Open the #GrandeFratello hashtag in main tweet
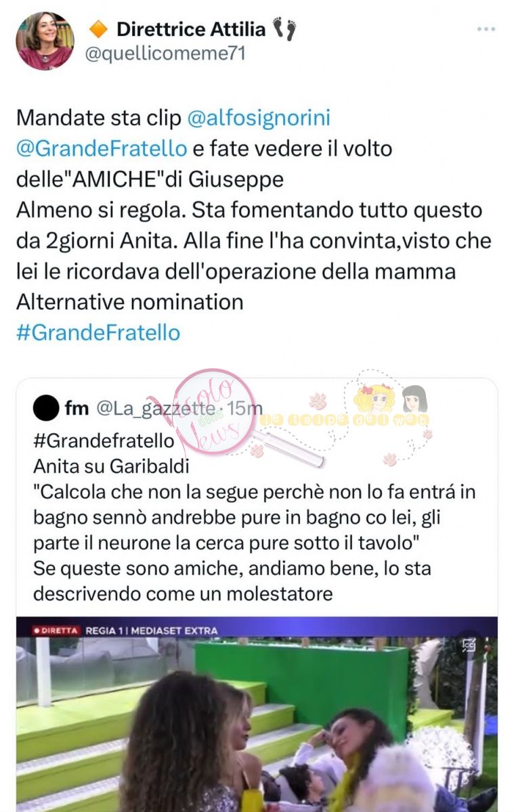The width and height of the screenshot is (514, 812). click(x=98, y=332)
